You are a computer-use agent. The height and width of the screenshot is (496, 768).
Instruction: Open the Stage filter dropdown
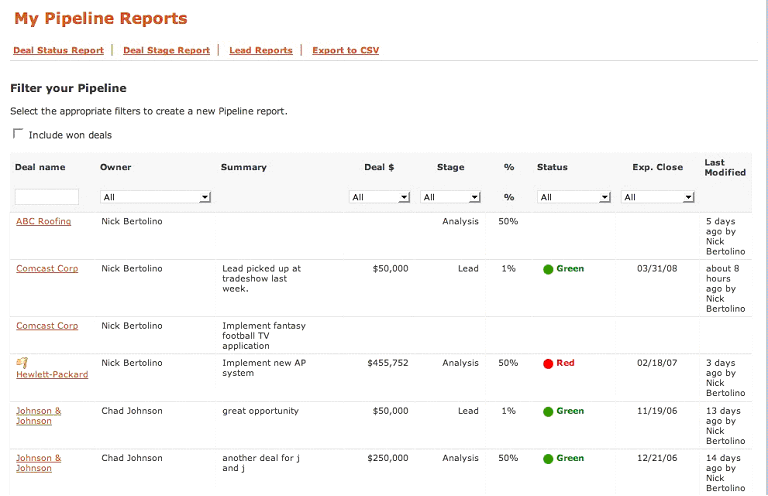coord(450,197)
